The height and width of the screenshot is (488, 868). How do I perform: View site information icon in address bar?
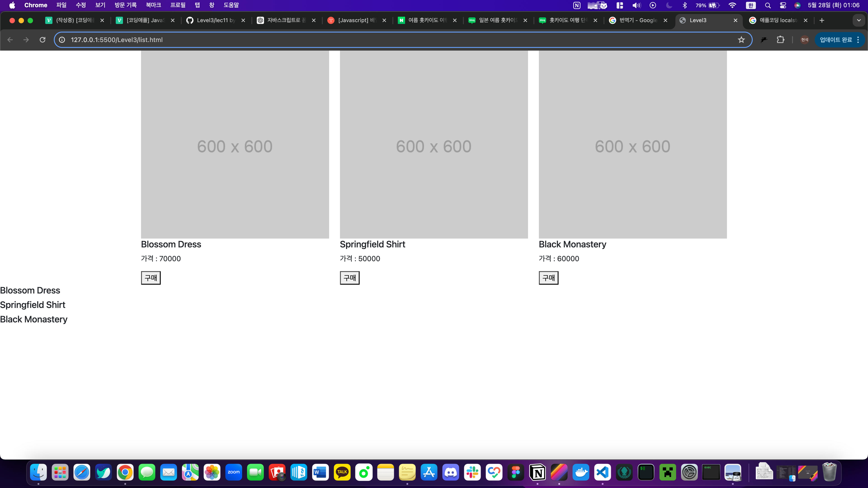[x=62, y=40]
